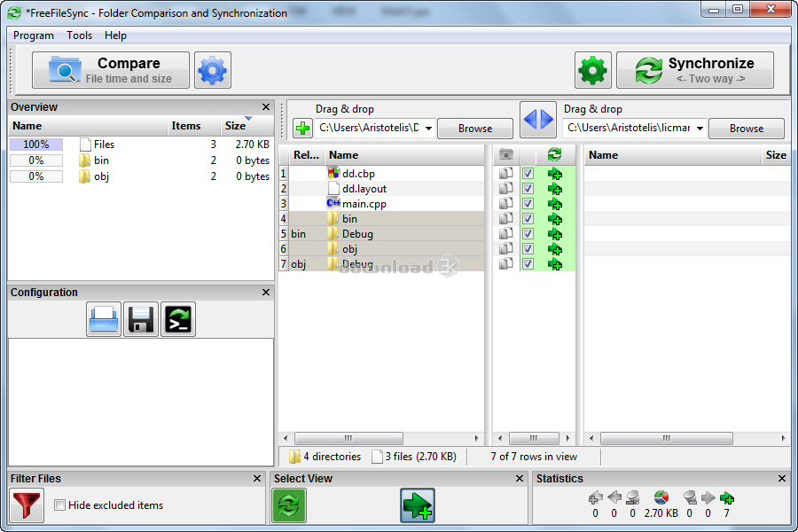The height and width of the screenshot is (532, 798).
Task: Expand right folder path dropdown
Action: coord(700,129)
